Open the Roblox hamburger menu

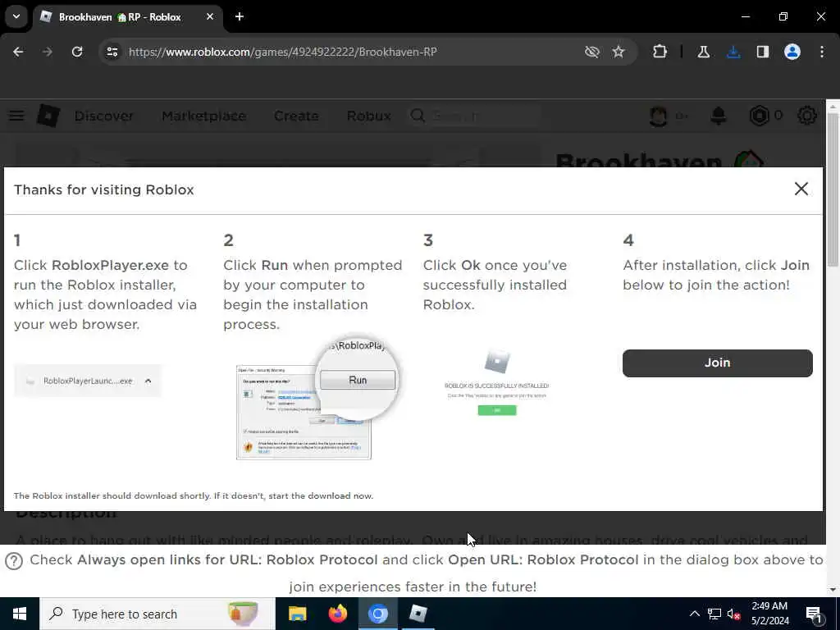(x=16, y=116)
